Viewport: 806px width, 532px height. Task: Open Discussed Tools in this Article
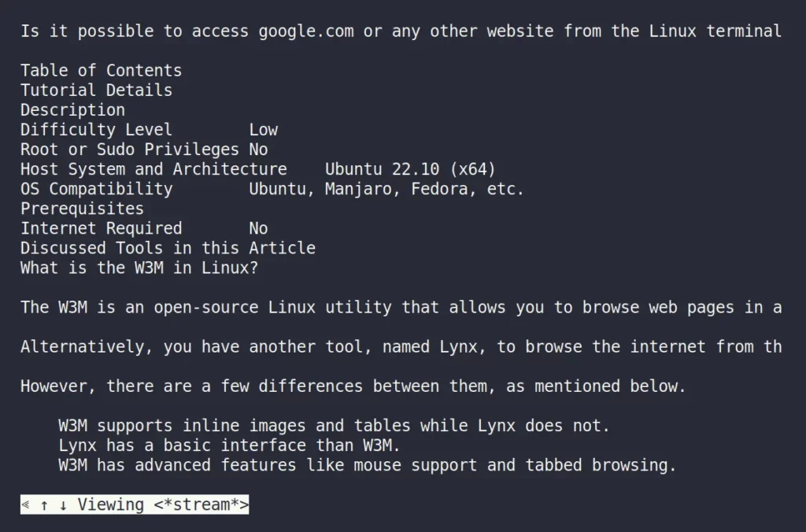[168, 248]
